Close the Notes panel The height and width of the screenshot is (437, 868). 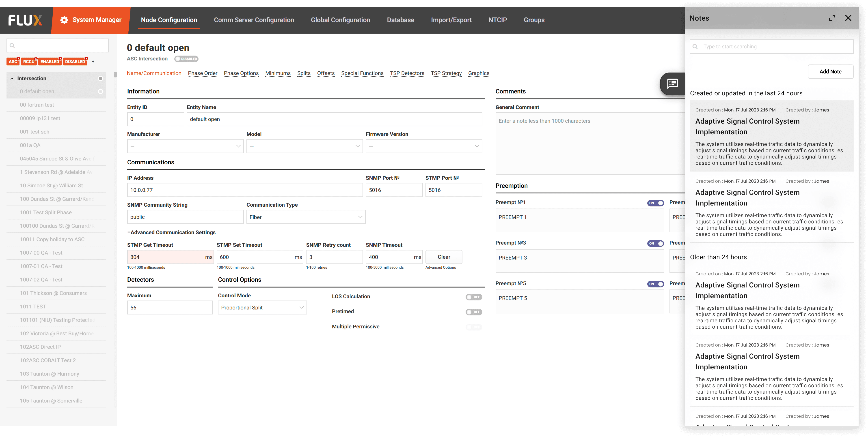point(848,18)
